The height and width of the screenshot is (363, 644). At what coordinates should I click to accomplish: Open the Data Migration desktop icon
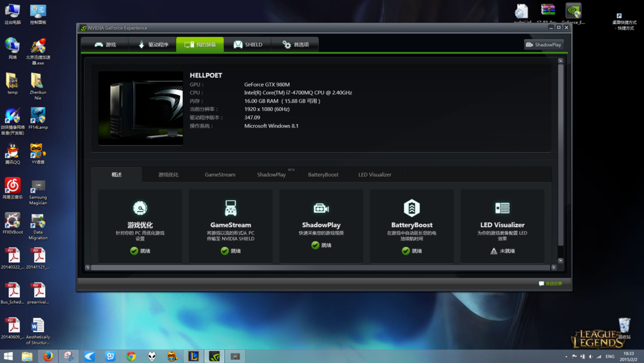38,226
